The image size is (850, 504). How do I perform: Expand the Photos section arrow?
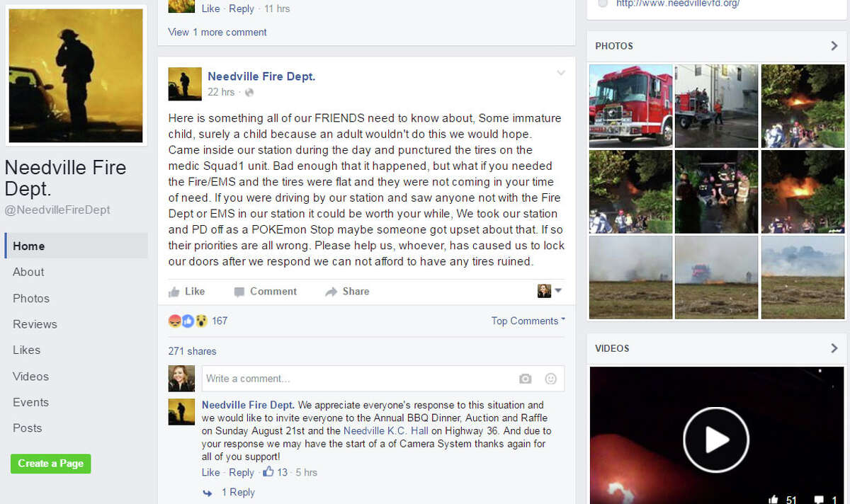point(834,46)
